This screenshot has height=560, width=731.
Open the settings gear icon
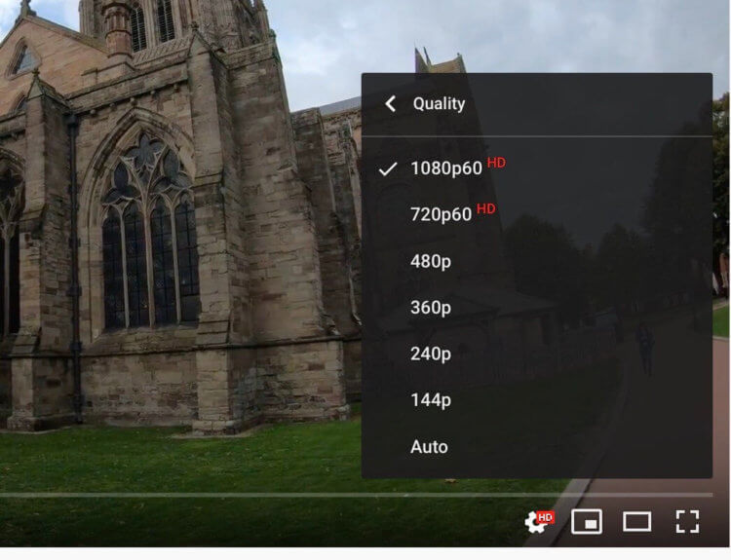pos(538,521)
